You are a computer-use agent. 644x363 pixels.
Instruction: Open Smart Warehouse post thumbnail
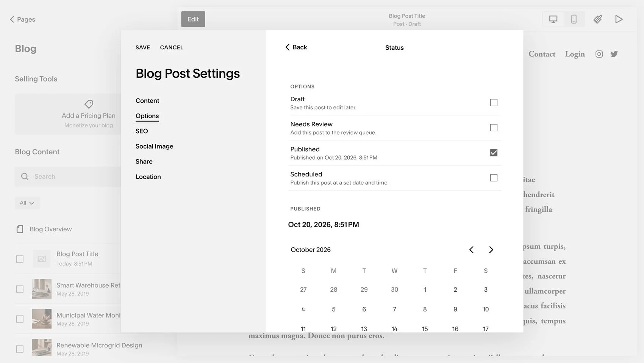pyautogui.click(x=42, y=289)
